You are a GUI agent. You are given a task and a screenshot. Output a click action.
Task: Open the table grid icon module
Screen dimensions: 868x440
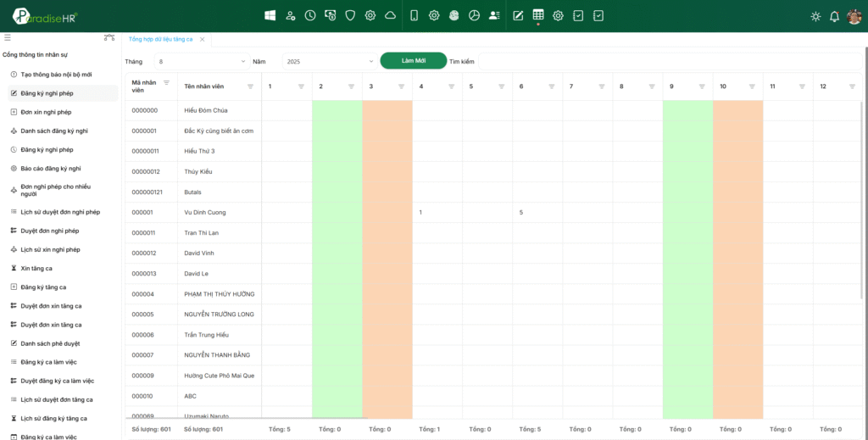538,15
